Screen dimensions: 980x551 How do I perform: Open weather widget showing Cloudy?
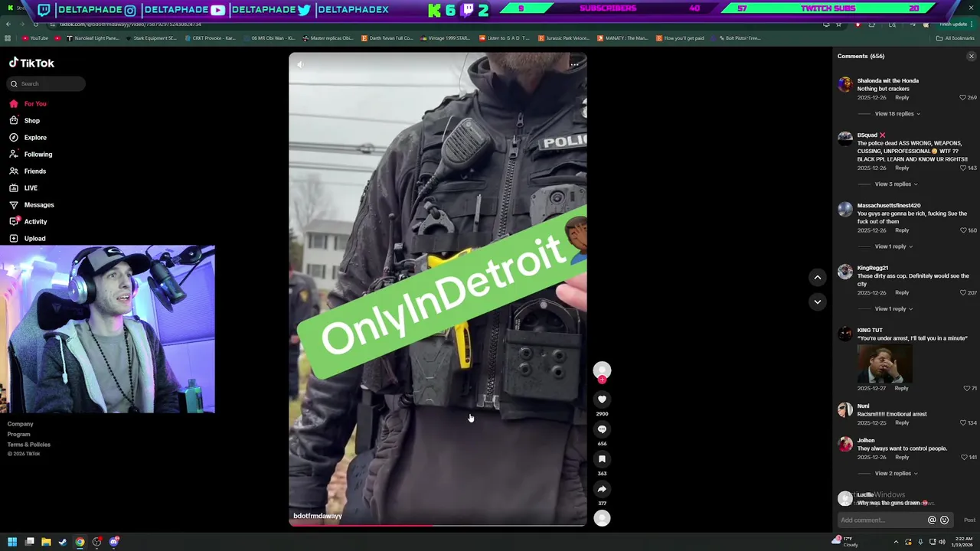tap(845, 542)
